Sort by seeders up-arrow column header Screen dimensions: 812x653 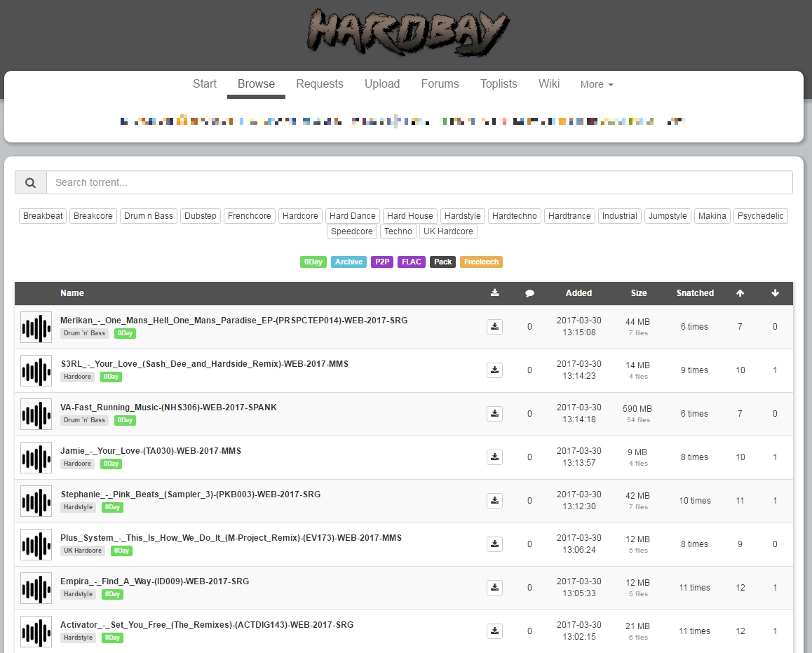(740, 293)
